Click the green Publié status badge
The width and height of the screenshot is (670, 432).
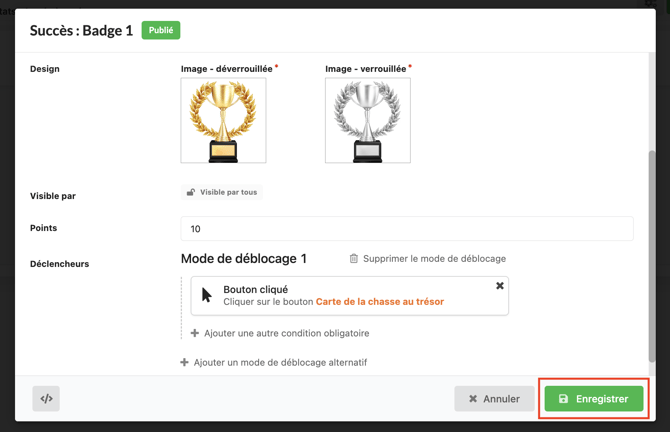click(x=161, y=31)
